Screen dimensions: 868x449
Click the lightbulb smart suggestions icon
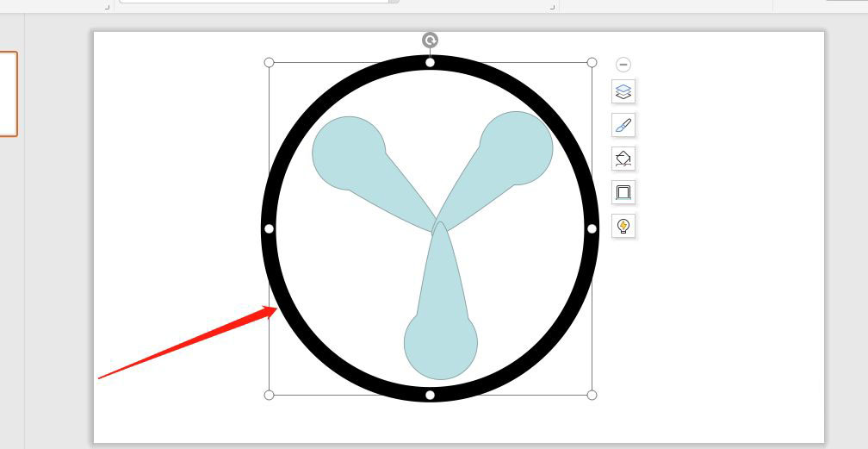623,226
